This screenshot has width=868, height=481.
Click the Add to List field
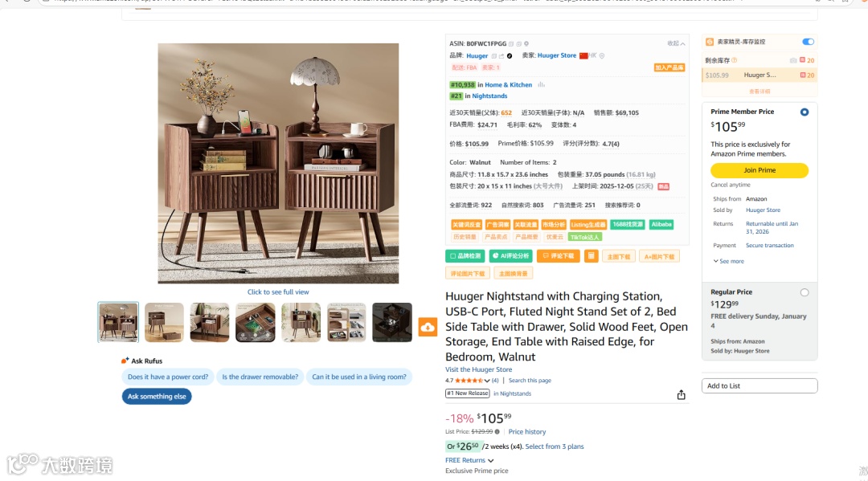click(759, 386)
